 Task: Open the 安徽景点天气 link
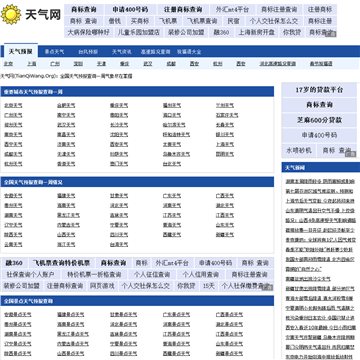(18, 315)
